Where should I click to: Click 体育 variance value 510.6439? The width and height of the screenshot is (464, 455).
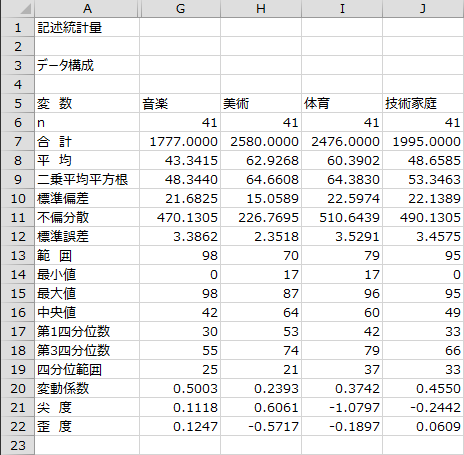(x=342, y=217)
